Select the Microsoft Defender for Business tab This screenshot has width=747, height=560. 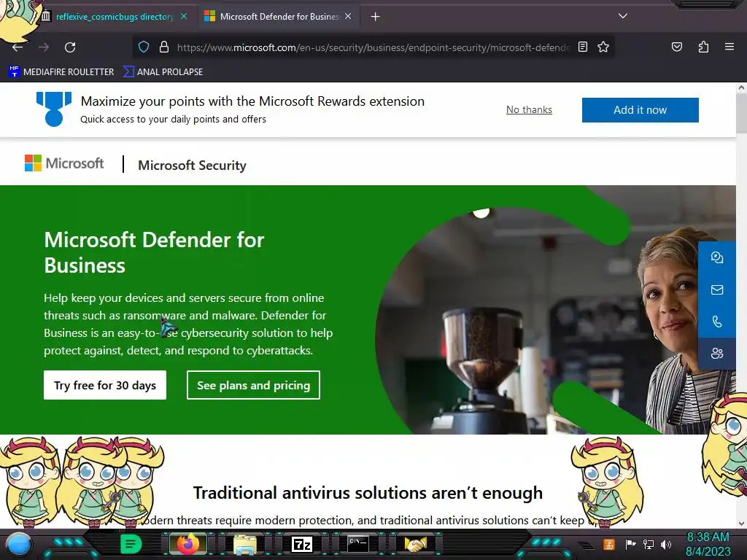click(279, 17)
